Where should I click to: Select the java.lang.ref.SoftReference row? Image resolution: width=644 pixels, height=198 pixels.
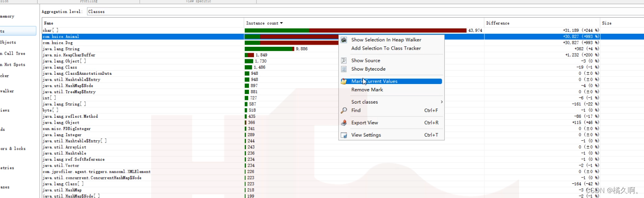343,159
